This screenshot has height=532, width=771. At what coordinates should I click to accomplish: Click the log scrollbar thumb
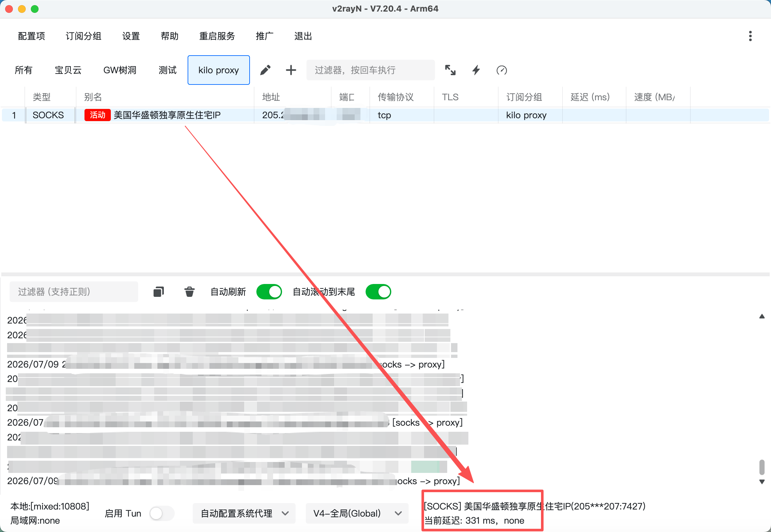762,467
